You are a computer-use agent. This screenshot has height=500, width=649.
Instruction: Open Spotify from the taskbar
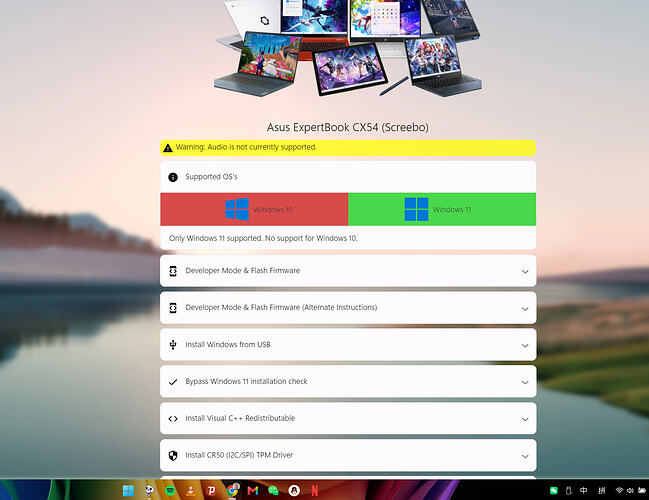170,491
